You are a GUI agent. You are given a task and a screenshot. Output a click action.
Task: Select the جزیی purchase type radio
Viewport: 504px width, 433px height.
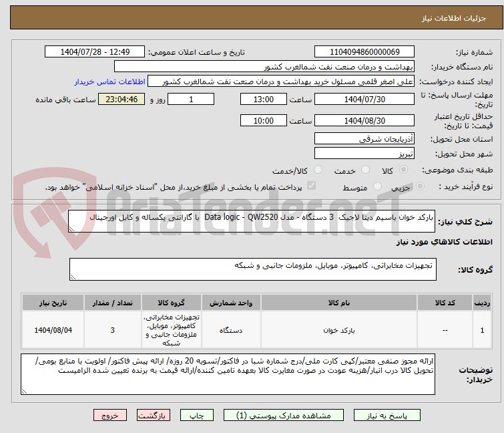click(x=420, y=186)
